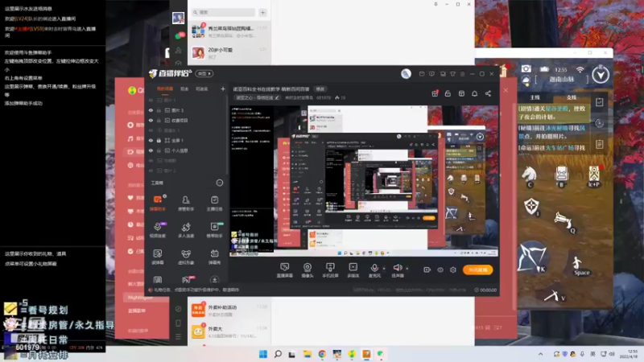Image resolution: width=644 pixels, height=362 pixels.
Task: Open the 房管助手 room manager tool
Action: tap(186, 203)
